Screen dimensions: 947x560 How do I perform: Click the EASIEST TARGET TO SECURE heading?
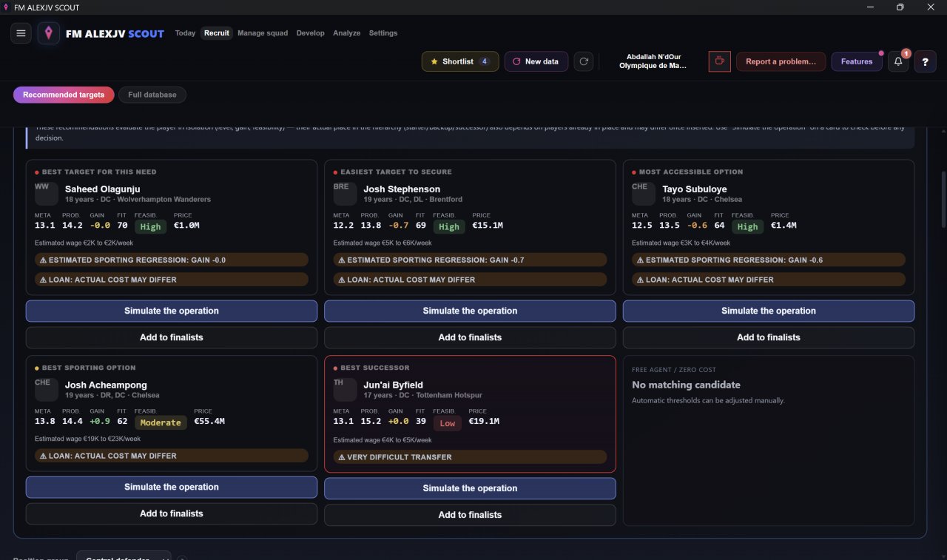click(x=396, y=172)
